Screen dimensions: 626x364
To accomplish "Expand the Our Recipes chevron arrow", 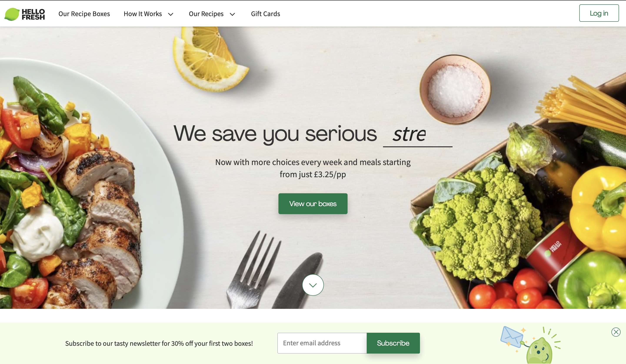I will tap(232, 14).
